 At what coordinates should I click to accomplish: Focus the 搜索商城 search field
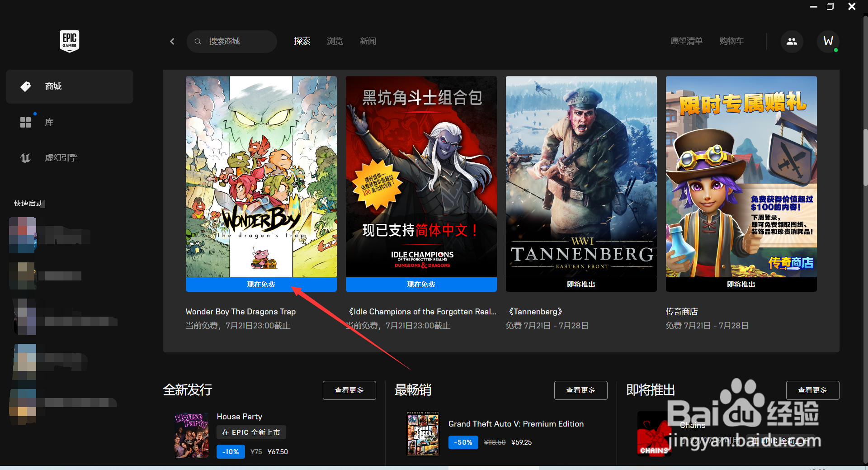(x=231, y=42)
